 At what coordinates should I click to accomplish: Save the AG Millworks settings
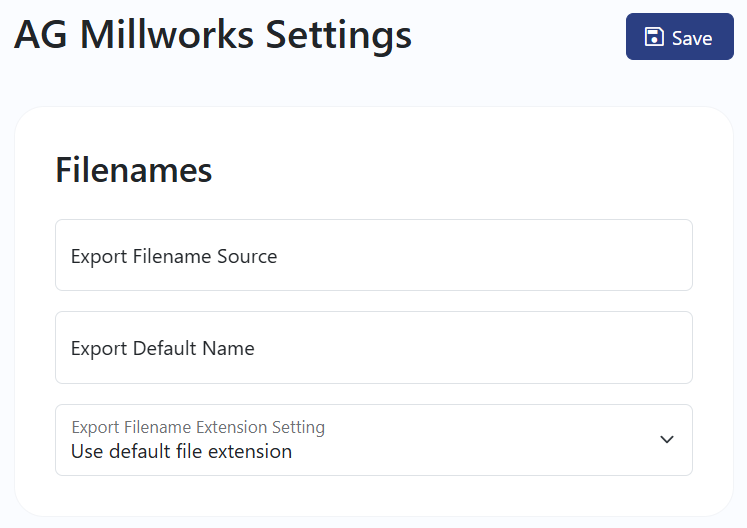point(679,37)
